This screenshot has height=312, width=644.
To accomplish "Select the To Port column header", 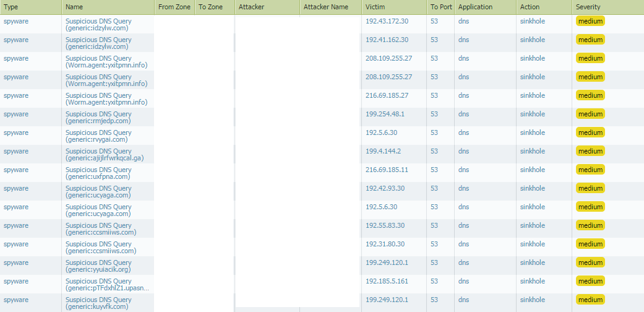I will (440, 7).
